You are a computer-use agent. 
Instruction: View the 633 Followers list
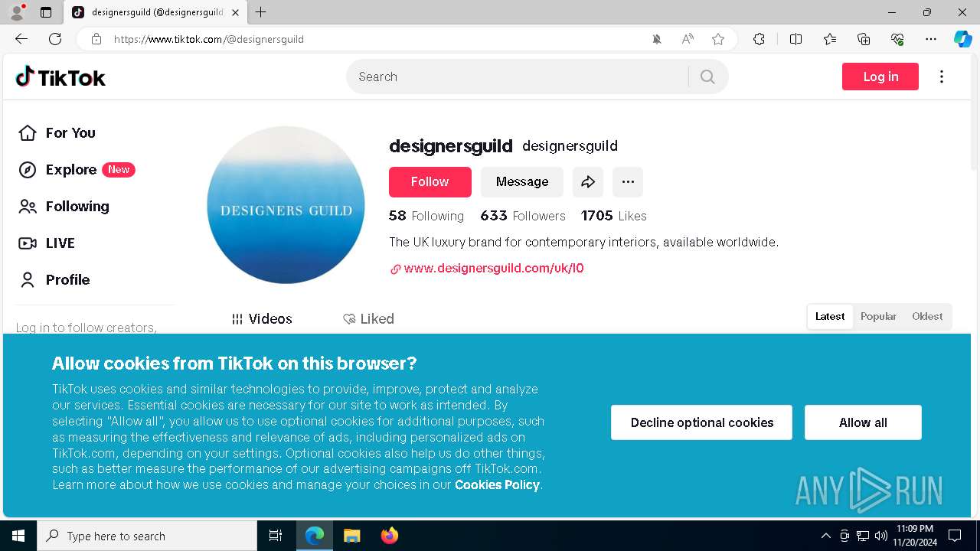click(x=523, y=216)
